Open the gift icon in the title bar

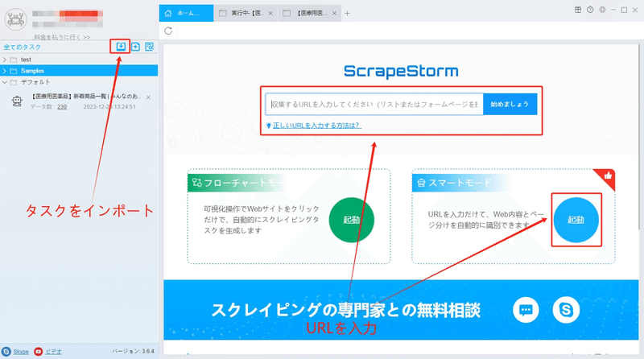pyautogui.click(x=578, y=10)
